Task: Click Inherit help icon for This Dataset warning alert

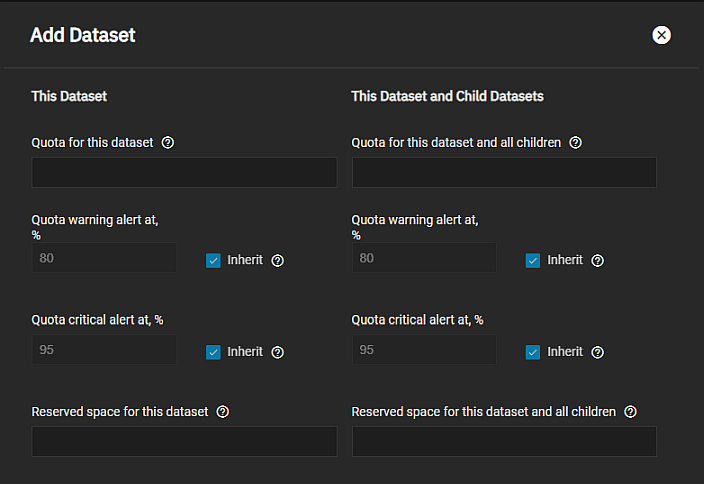Action: pos(277,260)
